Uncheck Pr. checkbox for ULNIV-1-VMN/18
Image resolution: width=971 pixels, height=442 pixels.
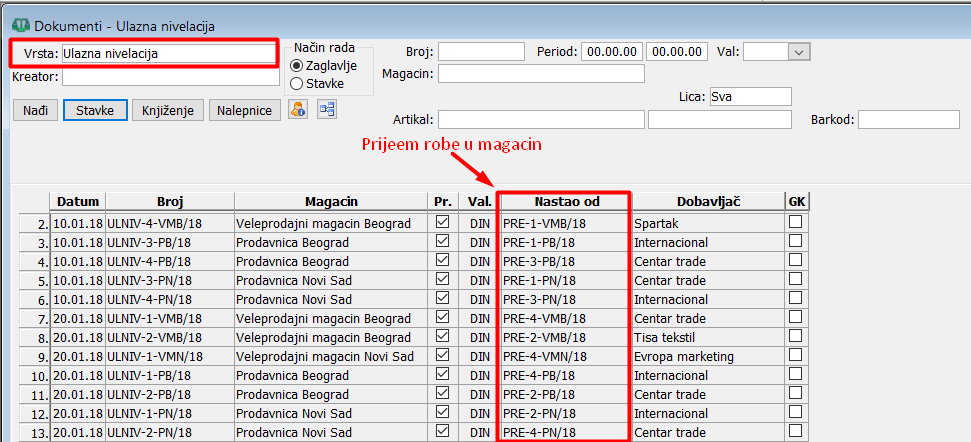tap(442, 356)
